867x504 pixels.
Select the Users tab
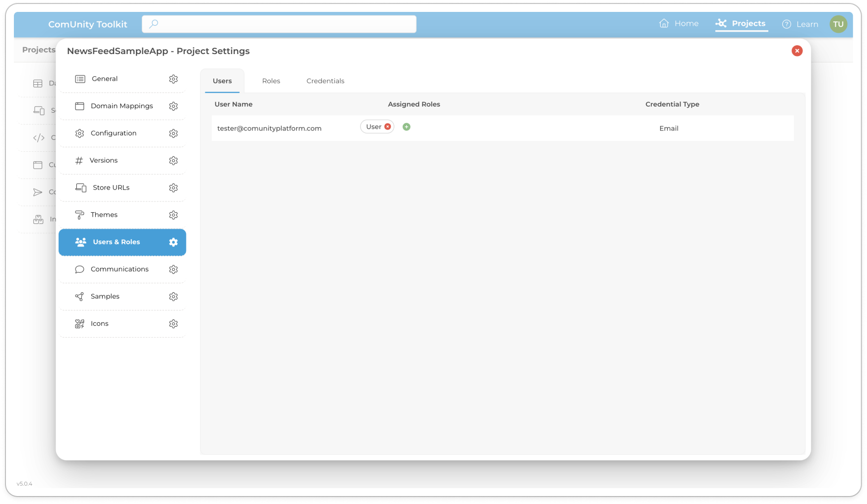click(222, 81)
